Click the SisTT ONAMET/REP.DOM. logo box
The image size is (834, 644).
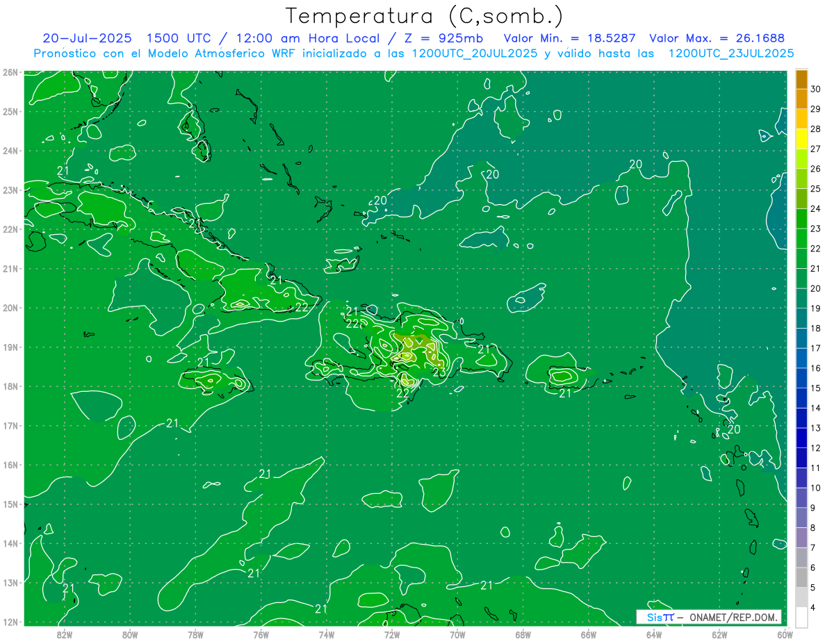coord(709,617)
